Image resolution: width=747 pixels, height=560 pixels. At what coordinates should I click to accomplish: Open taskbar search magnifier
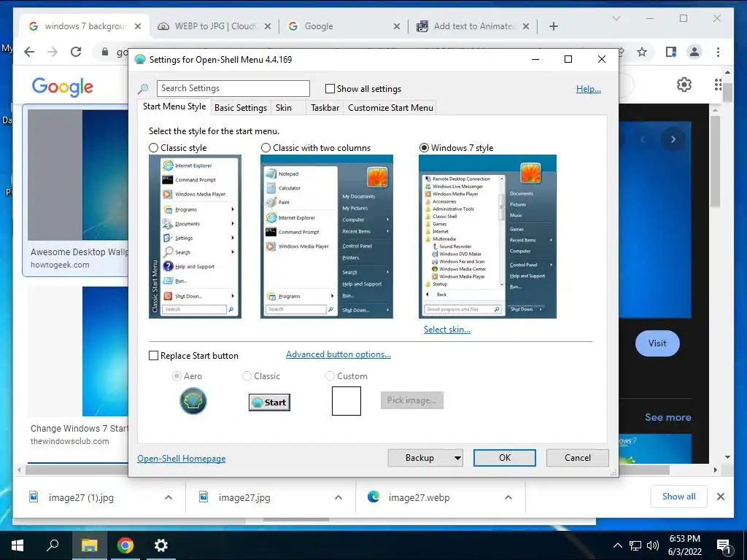53,545
